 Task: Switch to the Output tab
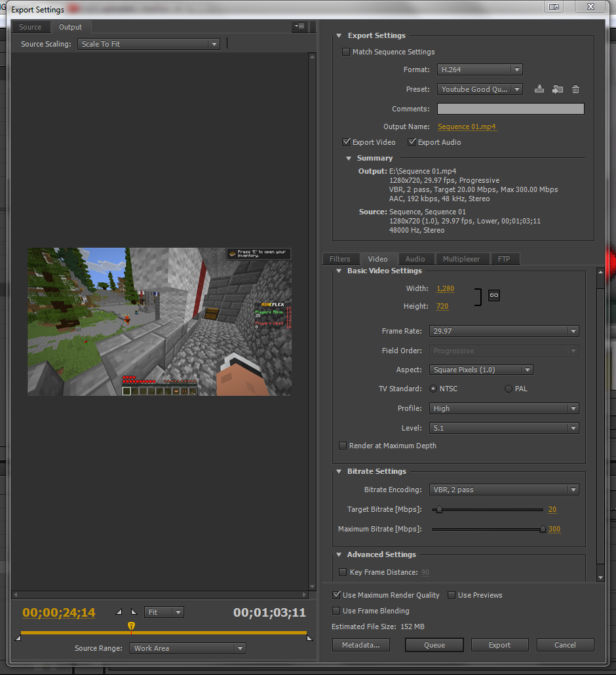(x=71, y=27)
